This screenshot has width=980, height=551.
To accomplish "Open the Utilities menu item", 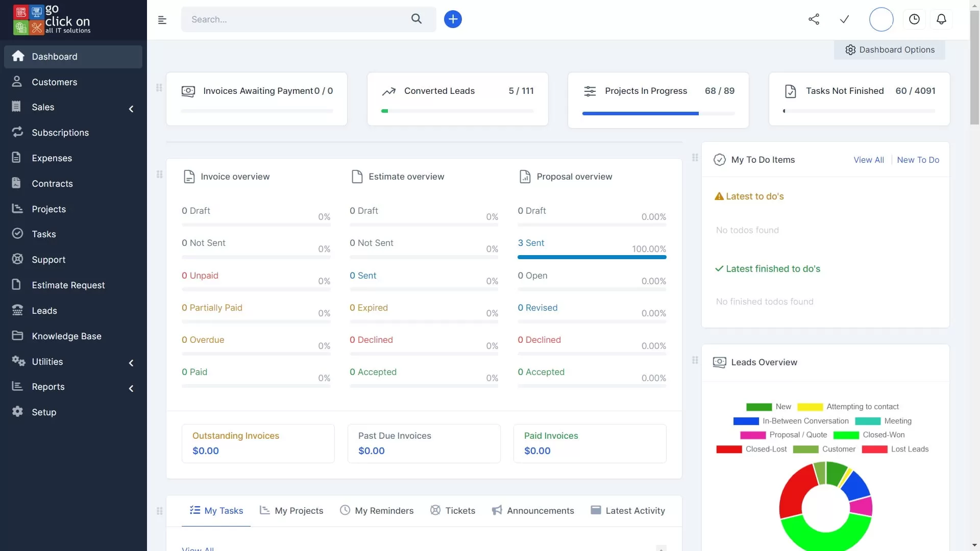I will tap(73, 362).
